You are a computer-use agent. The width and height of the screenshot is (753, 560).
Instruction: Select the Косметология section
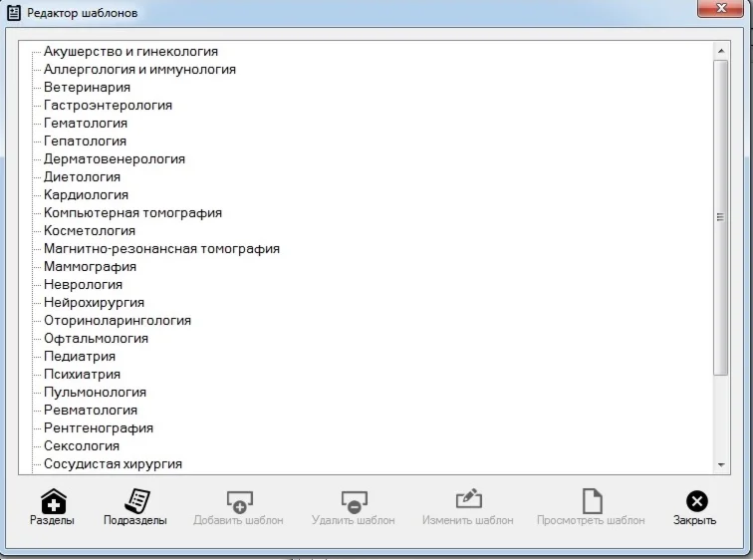click(x=90, y=230)
